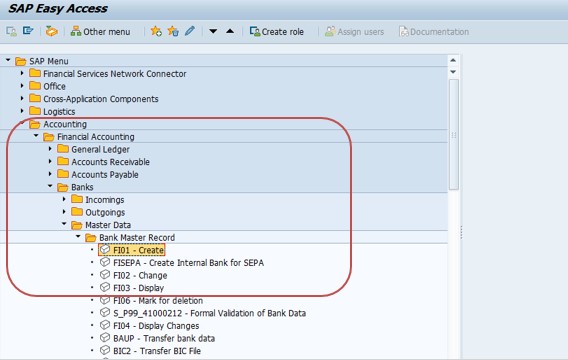
Task: Select the Accounting folder icon
Action: (35, 124)
